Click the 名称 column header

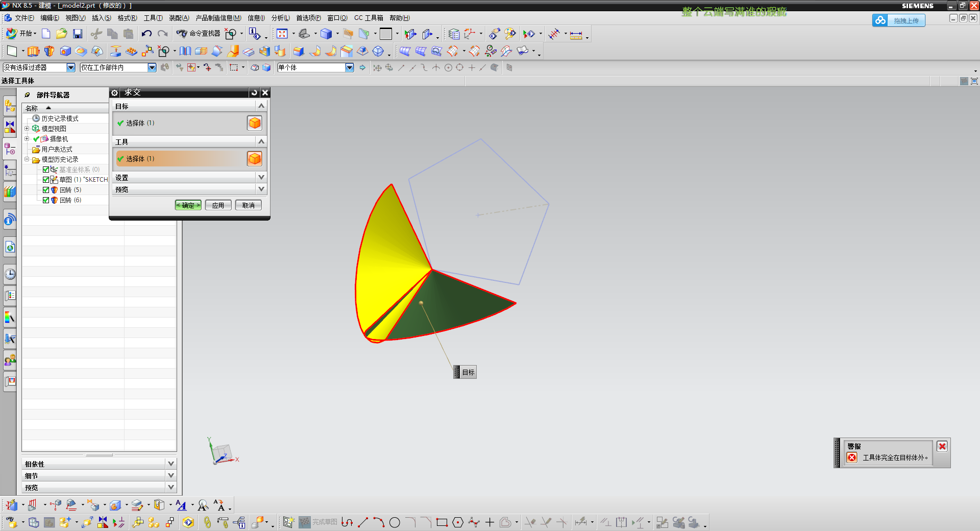(65, 108)
